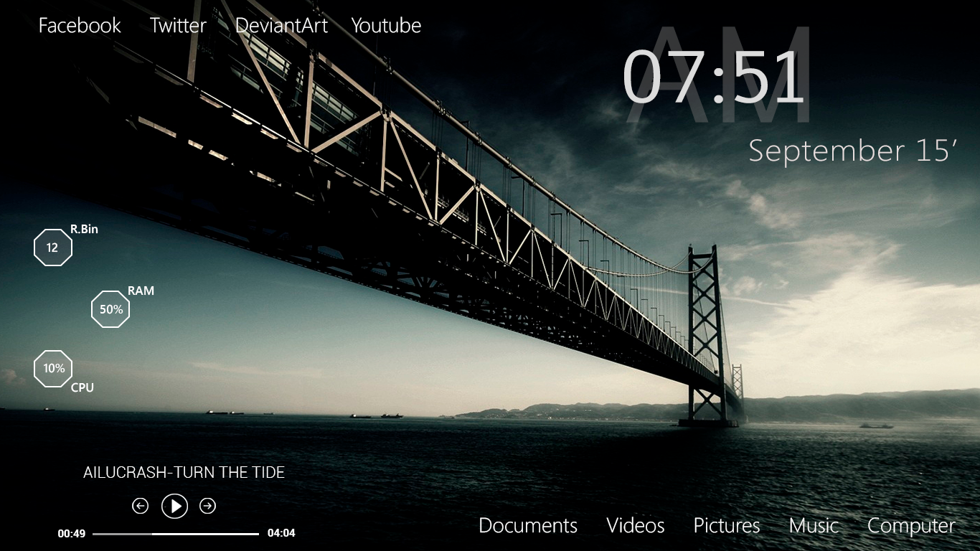Click the elapsed time 00:49
Image resolution: width=980 pixels, height=551 pixels.
(x=72, y=533)
